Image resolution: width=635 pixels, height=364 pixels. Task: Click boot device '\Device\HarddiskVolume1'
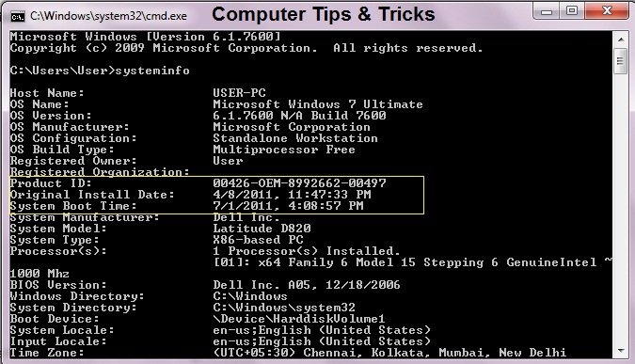click(299, 320)
